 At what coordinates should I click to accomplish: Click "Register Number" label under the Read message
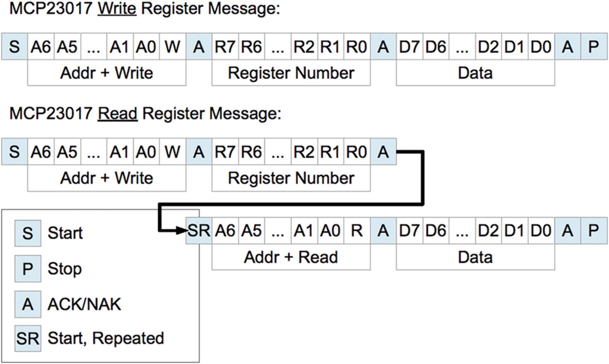coord(290,178)
